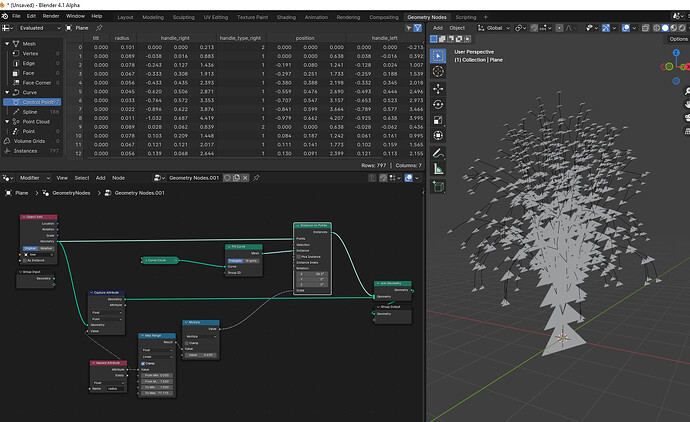Select the Annotate pencil tool
Viewport: 690px width, 422px height.
click(x=438, y=153)
